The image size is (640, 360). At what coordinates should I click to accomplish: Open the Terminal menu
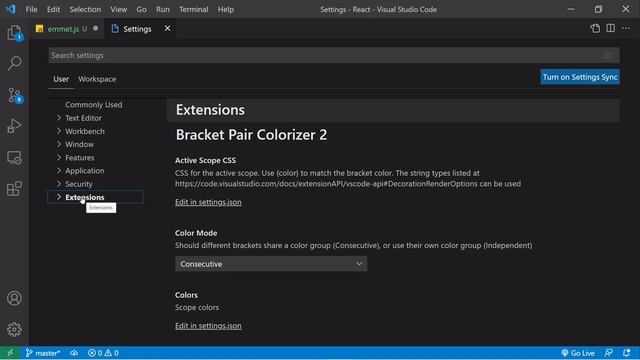193,9
